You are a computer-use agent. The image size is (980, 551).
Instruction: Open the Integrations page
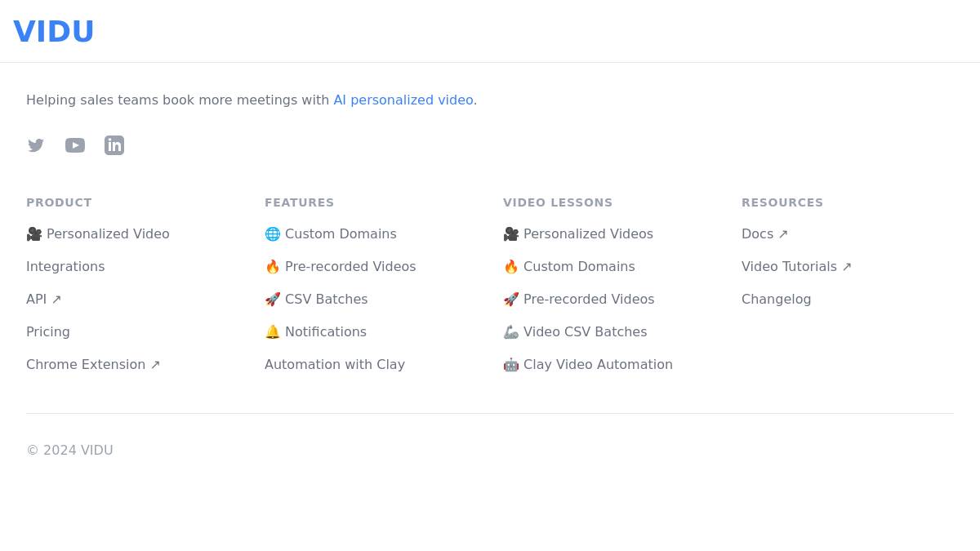tap(65, 267)
